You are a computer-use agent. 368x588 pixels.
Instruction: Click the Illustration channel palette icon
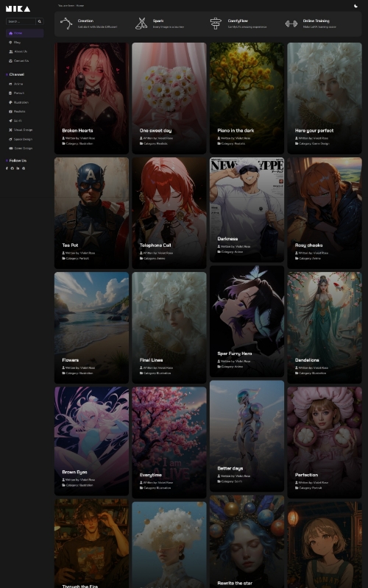(10, 102)
